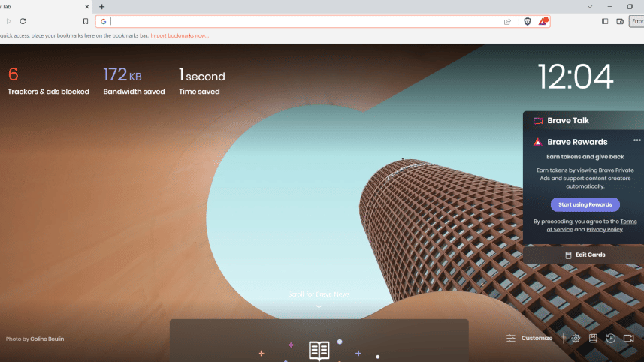Bookmark this page with the bookmark icon

click(x=86, y=21)
